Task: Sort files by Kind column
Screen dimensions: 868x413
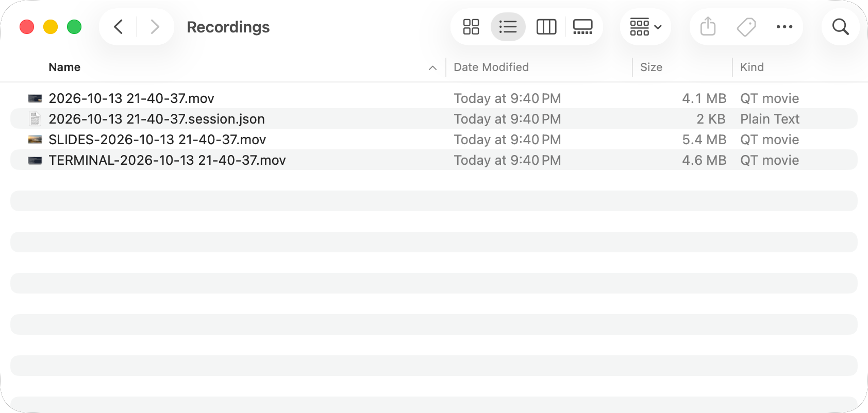Action: [752, 67]
